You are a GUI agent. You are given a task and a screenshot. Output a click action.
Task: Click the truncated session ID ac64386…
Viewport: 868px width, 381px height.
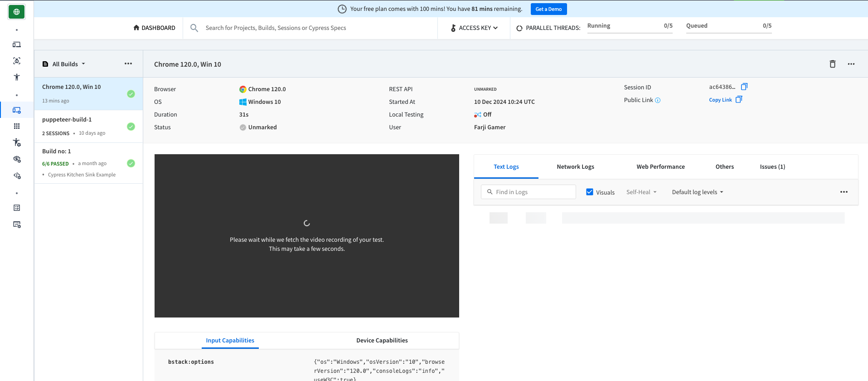722,87
